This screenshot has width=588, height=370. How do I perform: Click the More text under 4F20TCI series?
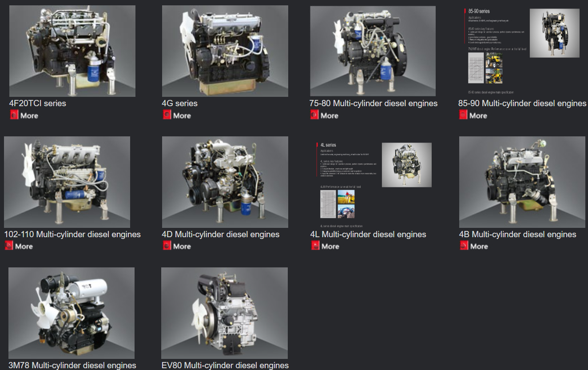(x=29, y=115)
